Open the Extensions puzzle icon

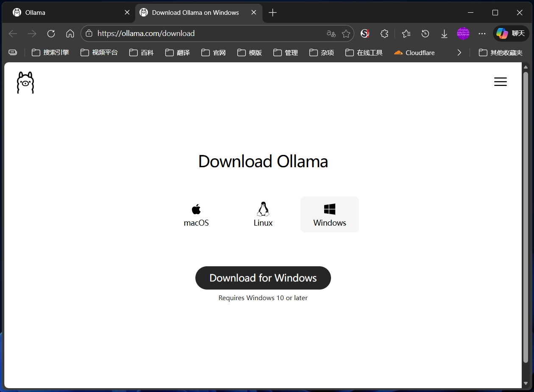(x=384, y=33)
